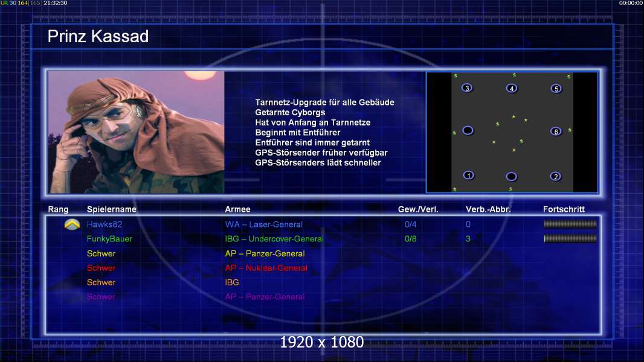Click the Hawks82 loading progress bar
The width and height of the screenshot is (644, 362).
570,224
